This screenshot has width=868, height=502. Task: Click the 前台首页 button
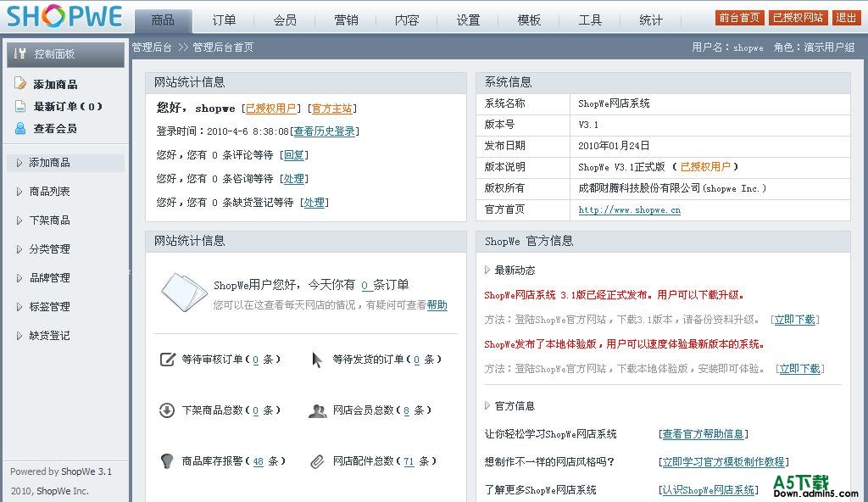[739, 18]
